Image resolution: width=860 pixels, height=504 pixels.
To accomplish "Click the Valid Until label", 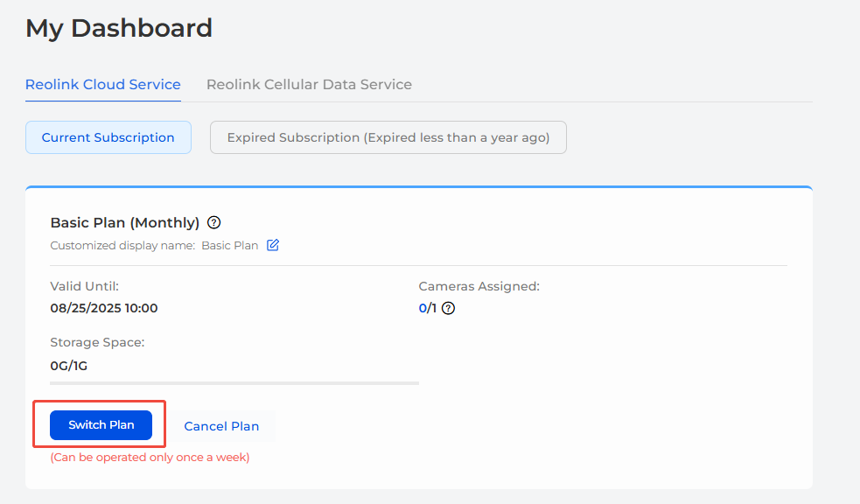I will (85, 286).
